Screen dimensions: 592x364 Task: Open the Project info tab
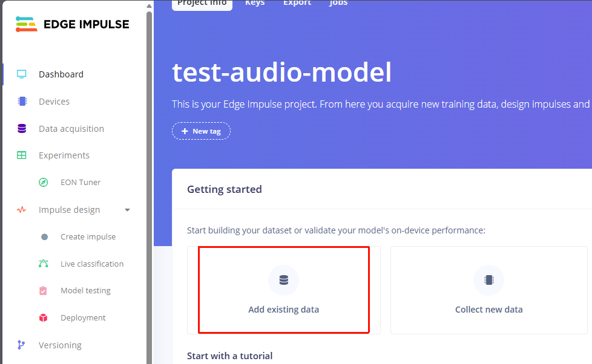[x=202, y=3]
